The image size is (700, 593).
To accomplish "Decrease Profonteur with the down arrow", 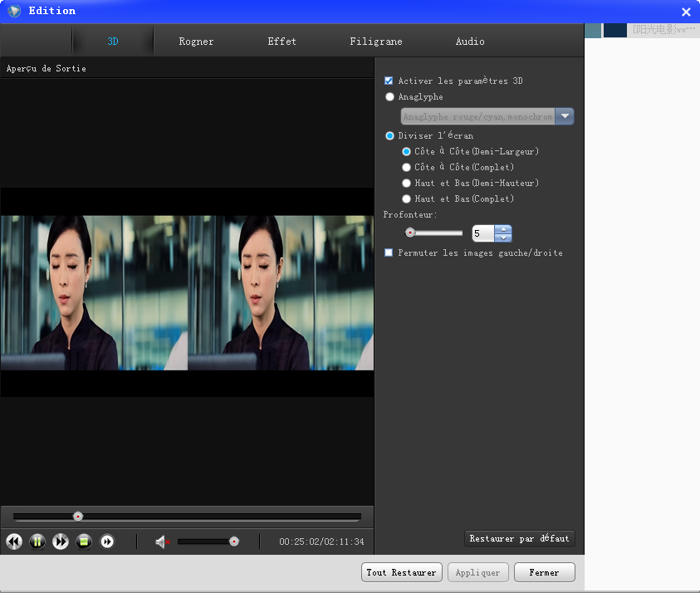I will click(x=503, y=238).
